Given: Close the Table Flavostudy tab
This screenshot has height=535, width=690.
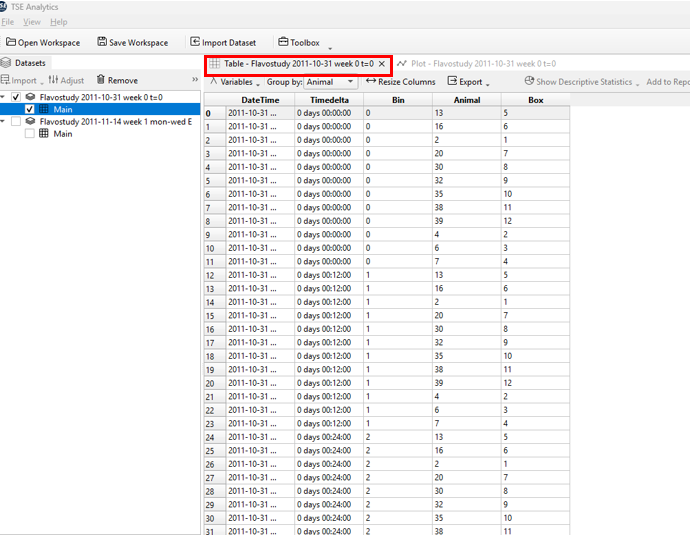Looking at the screenshot, I should click(x=381, y=64).
